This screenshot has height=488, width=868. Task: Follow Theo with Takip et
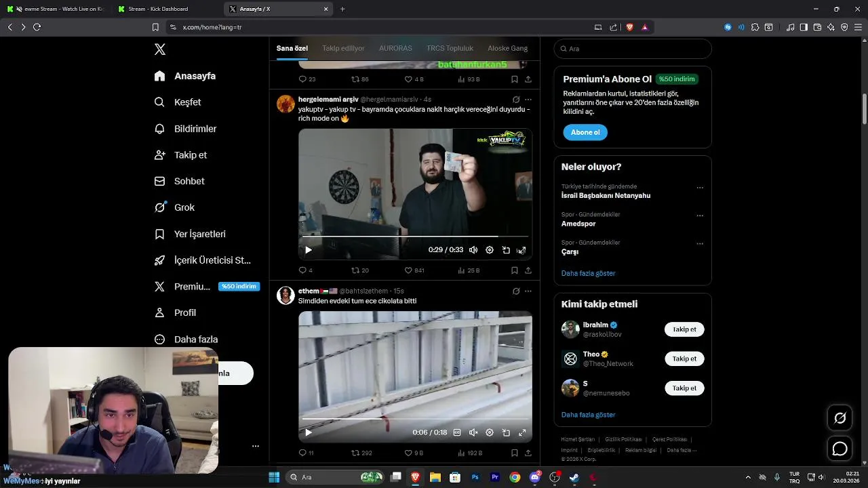tap(684, 359)
